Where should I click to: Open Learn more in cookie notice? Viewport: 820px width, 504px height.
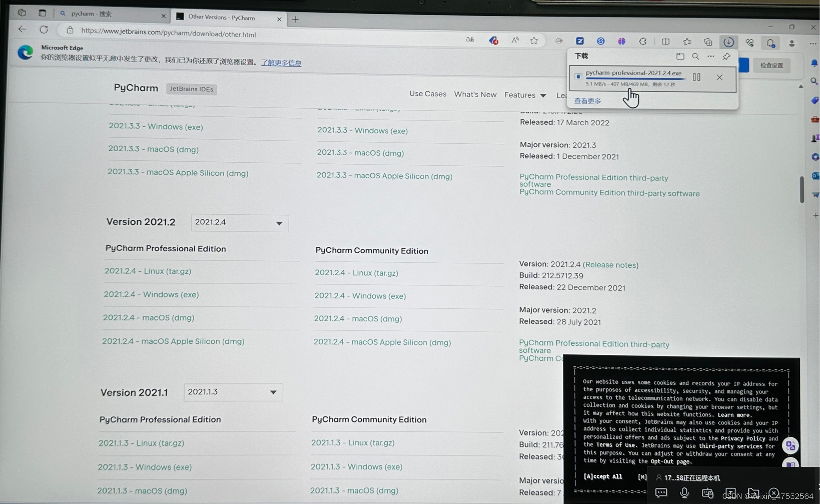click(734, 415)
